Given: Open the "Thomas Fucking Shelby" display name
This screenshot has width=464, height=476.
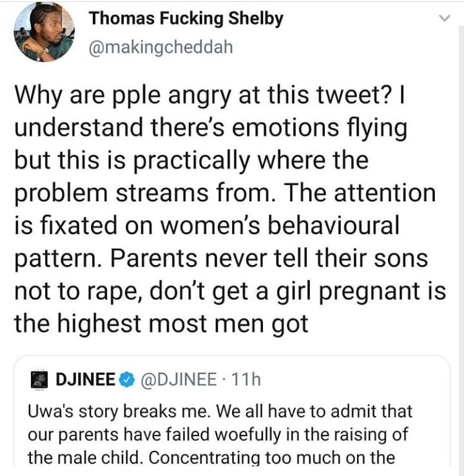Looking at the screenshot, I should tap(186, 19).
